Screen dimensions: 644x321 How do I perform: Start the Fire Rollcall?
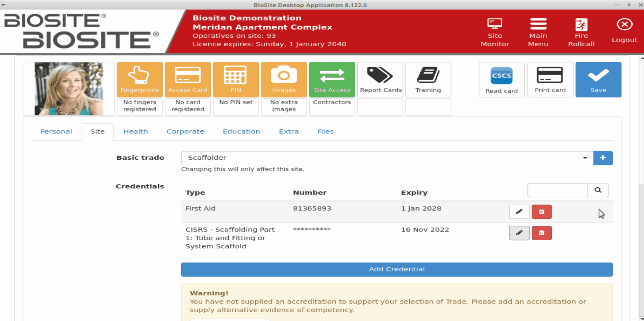click(x=581, y=32)
